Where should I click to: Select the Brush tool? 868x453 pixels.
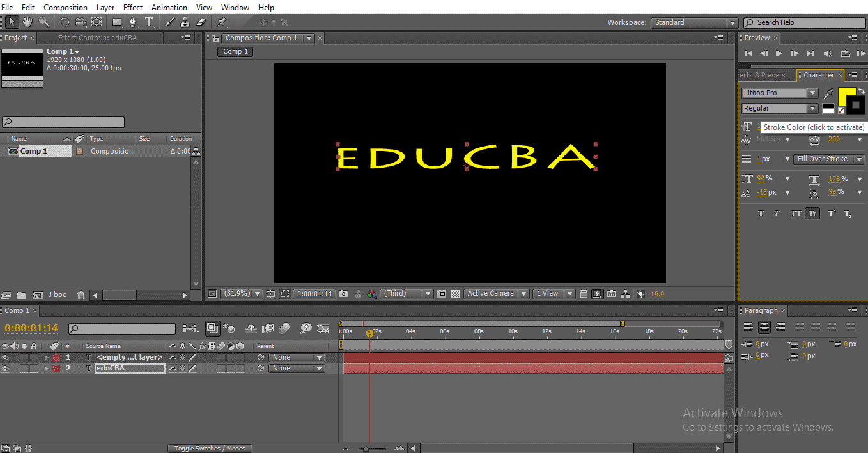(x=170, y=22)
